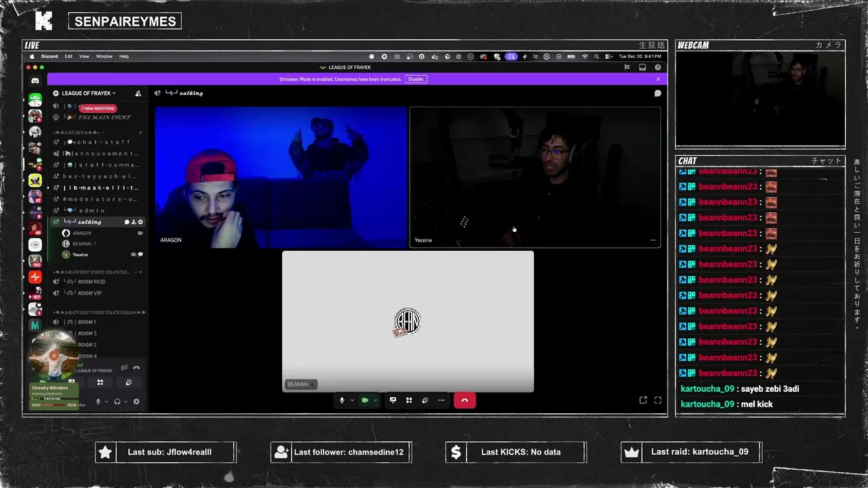Join the ROOM VIP voice channel

97,293
